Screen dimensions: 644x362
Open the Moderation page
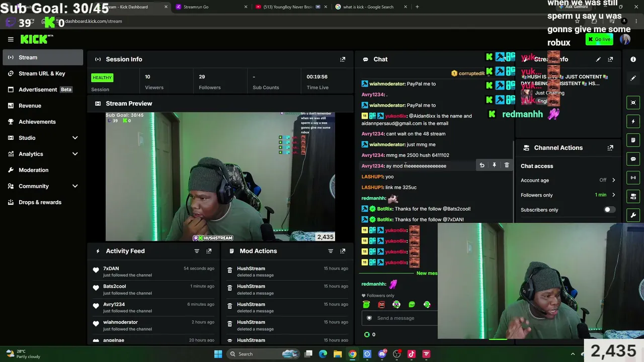click(x=43, y=170)
